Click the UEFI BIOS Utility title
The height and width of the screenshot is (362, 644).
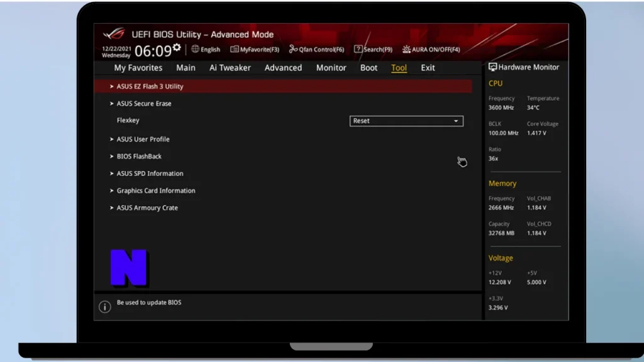tap(203, 35)
